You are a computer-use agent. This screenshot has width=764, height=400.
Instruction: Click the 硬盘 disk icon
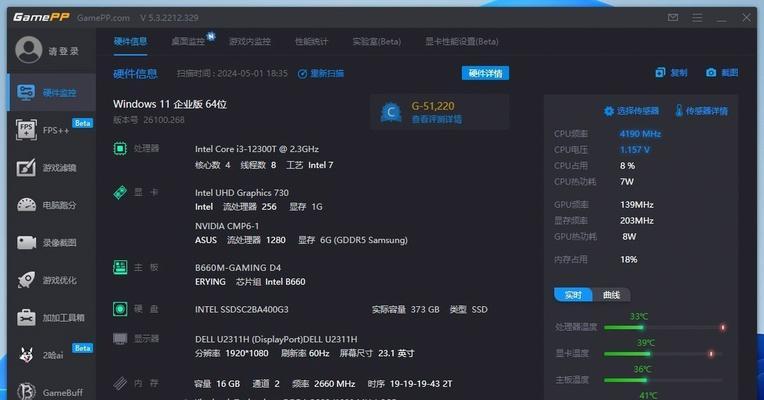[120, 309]
